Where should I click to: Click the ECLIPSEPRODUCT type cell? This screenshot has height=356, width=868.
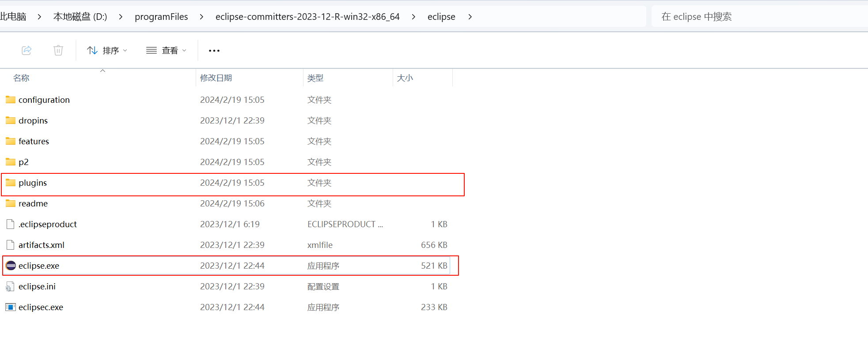pyautogui.click(x=345, y=224)
